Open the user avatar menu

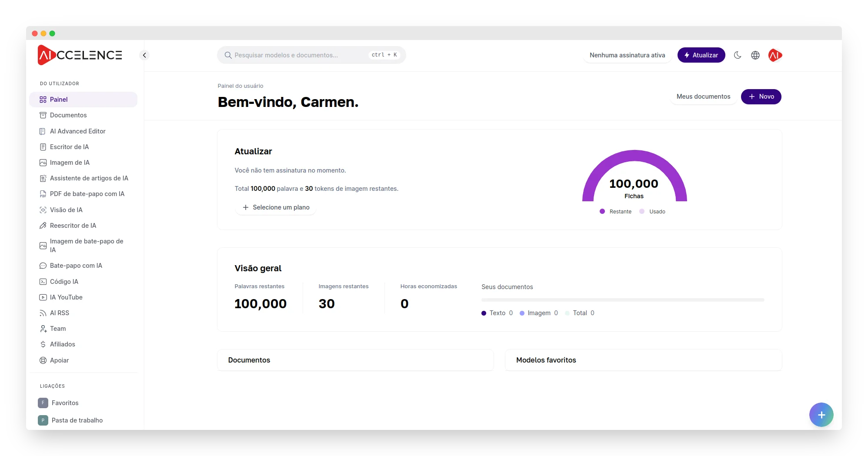pos(775,55)
